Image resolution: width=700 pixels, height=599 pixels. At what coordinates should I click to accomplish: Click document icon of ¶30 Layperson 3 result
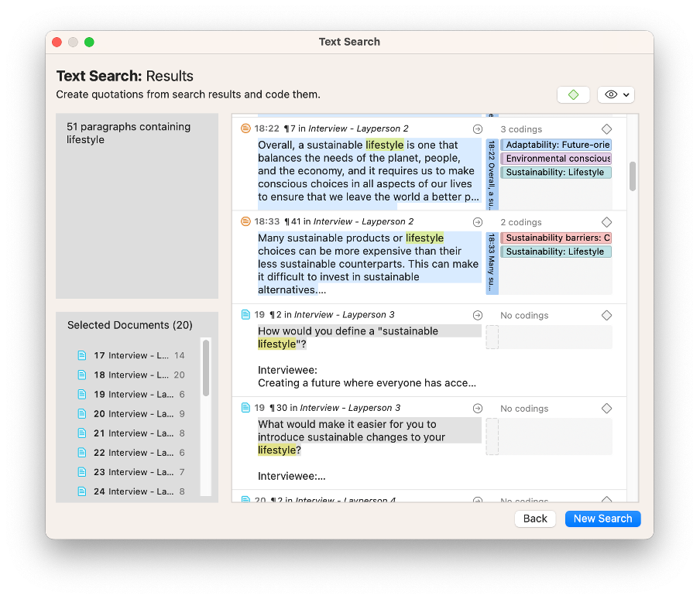pyautogui.click(x=245, y=408)
